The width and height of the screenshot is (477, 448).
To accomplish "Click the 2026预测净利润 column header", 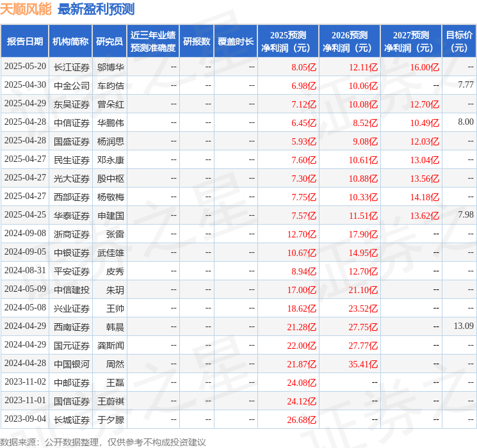I will click(x=350, y=42).
